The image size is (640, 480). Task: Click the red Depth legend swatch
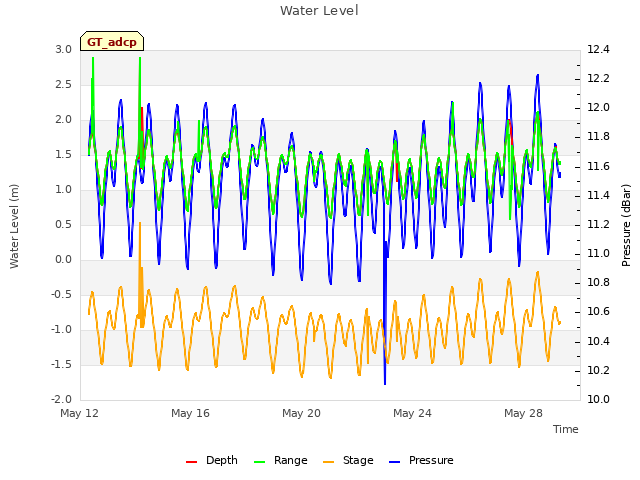191,462
